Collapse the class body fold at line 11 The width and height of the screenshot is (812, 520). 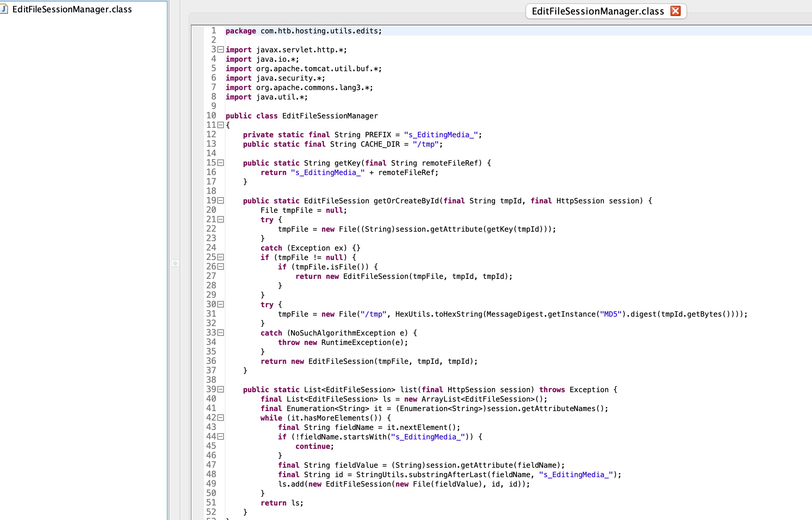point(221,125)
